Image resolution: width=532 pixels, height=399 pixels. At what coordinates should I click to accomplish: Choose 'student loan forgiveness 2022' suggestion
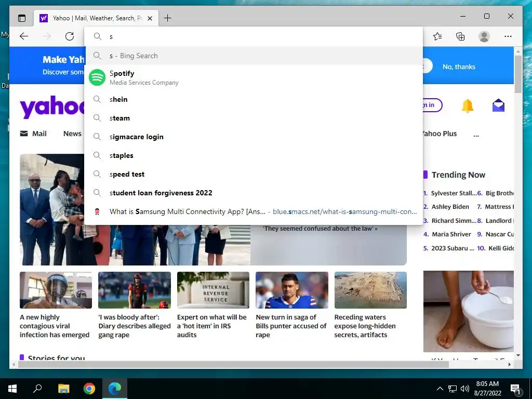tap(254, 193)
